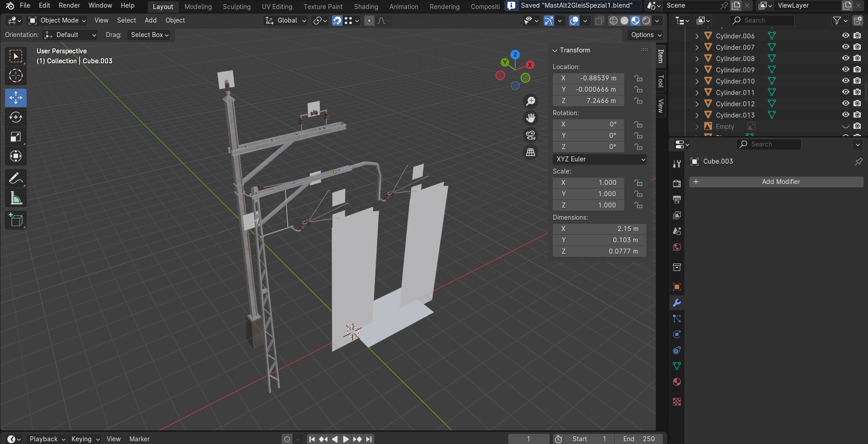Select the Annotate pencil tool
This screenshot has width=868, height=444.
(x=16, y=179)
